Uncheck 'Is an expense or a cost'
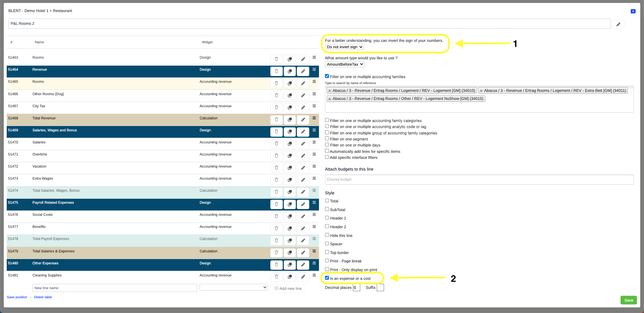 tap(327, 278)
